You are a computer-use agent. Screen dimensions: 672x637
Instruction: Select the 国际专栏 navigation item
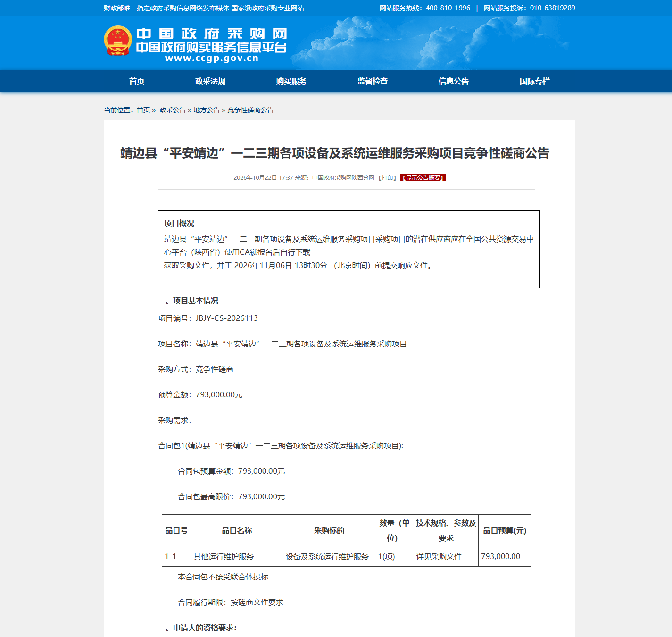535,81
